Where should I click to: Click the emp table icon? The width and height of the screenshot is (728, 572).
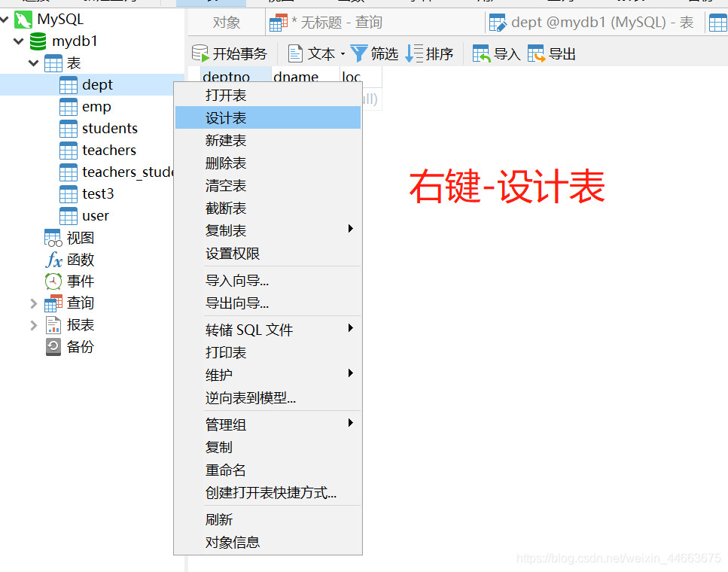point(69,107)
